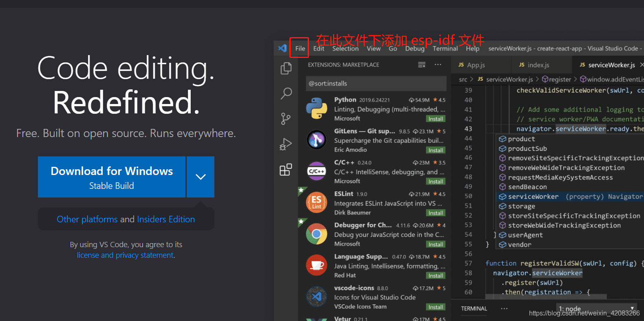Select the vscode-icons extension icon
Image resolution: width=644 pixels, height=321 pixels.
point(317,297)
